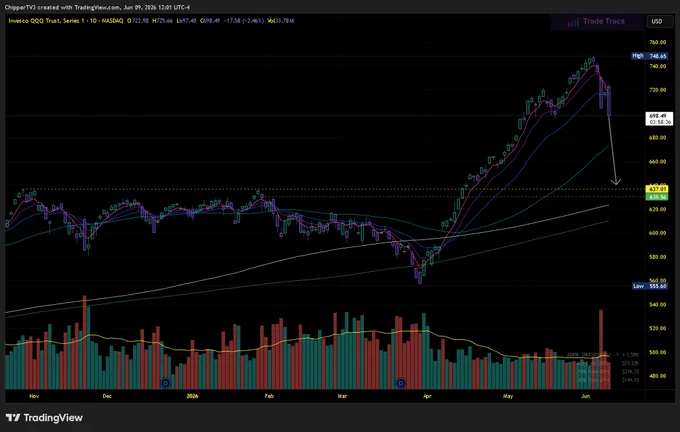Viewport: 680px width, 432px height.
Task: Select the change value -17.58 (-2.46%)
Action: pyautogui.click(x=244, y=20)
